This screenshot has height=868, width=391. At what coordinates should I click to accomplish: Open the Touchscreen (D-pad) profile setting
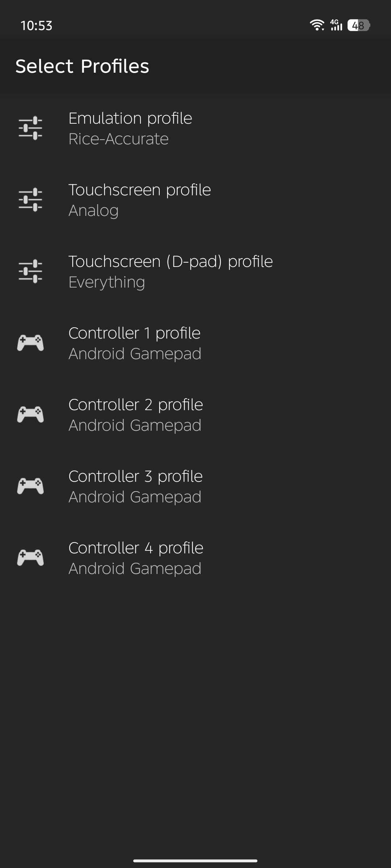pyautogui.click(x=195, y=272)
